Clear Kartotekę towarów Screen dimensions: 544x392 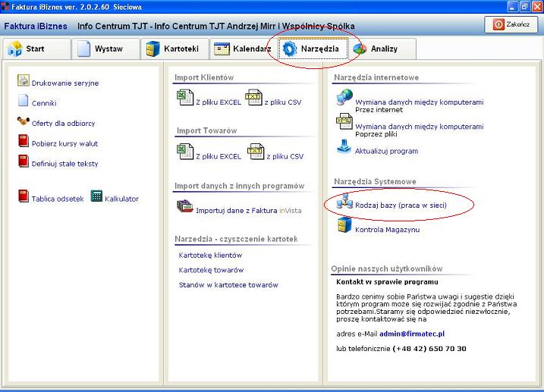pos(211,270)
